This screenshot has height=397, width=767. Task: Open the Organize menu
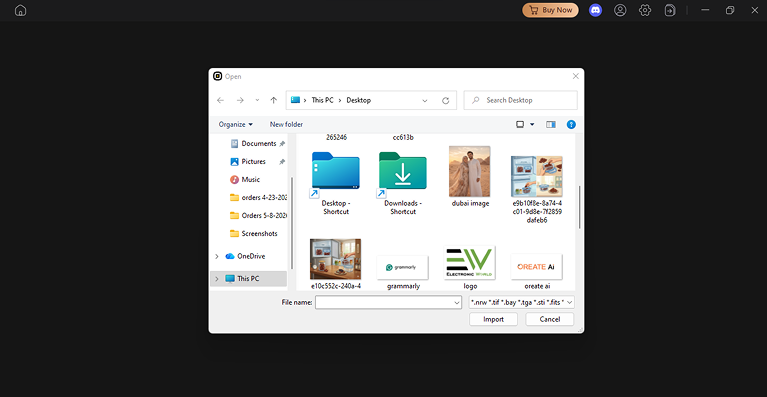pyautogui.click(x=236, y=125)
